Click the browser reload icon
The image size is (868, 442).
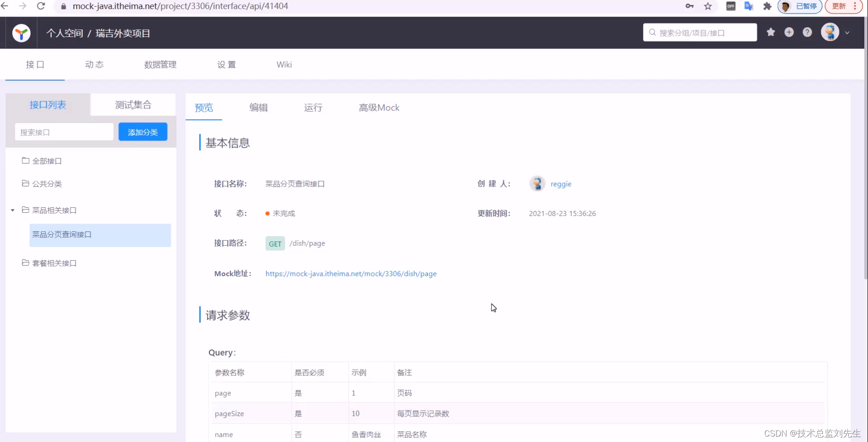41,6
